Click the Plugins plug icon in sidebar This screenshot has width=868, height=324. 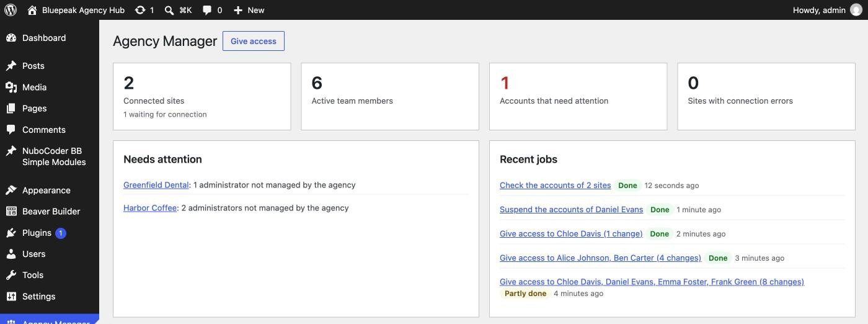point(11,233)
